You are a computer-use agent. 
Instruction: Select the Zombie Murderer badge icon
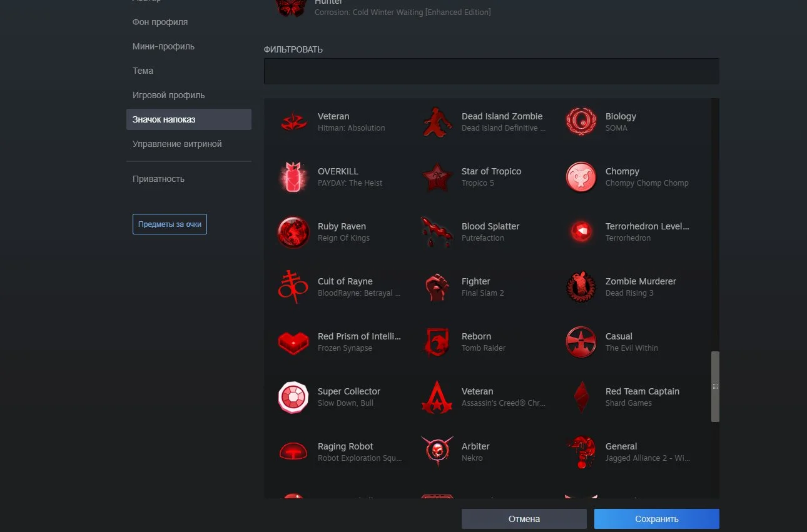coord(581,288)
